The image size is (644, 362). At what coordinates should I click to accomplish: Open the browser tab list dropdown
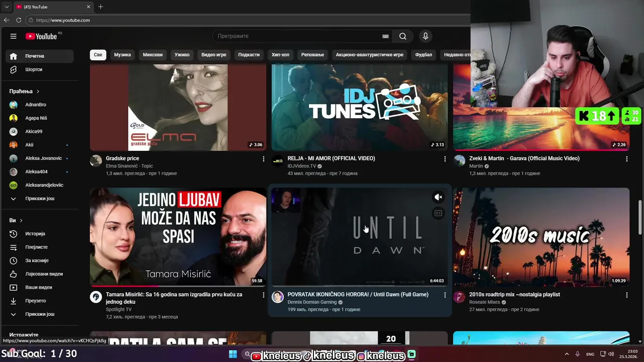pyautogui.click(x=6, y=7)
